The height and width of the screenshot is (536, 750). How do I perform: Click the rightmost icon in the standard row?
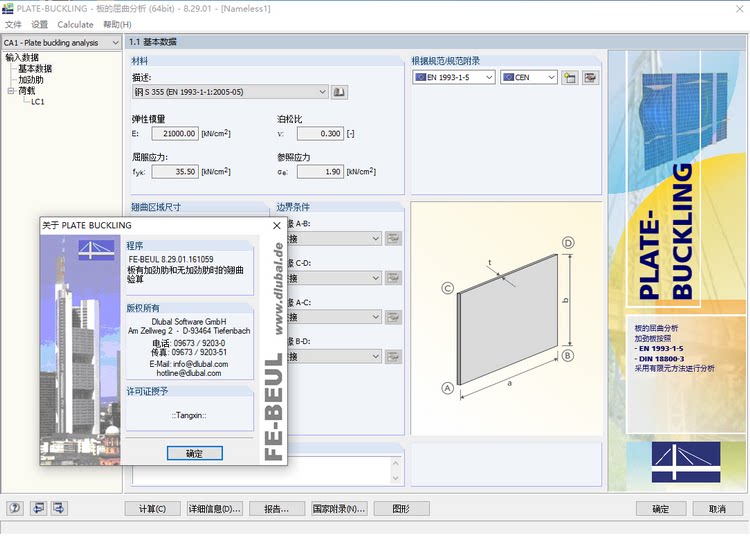[x=590, y=77]
